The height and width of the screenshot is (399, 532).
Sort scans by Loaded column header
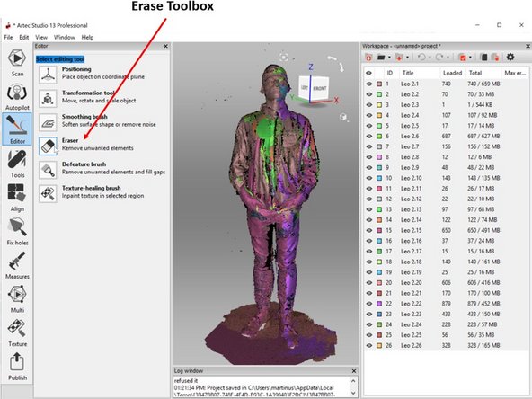point(453,73)
